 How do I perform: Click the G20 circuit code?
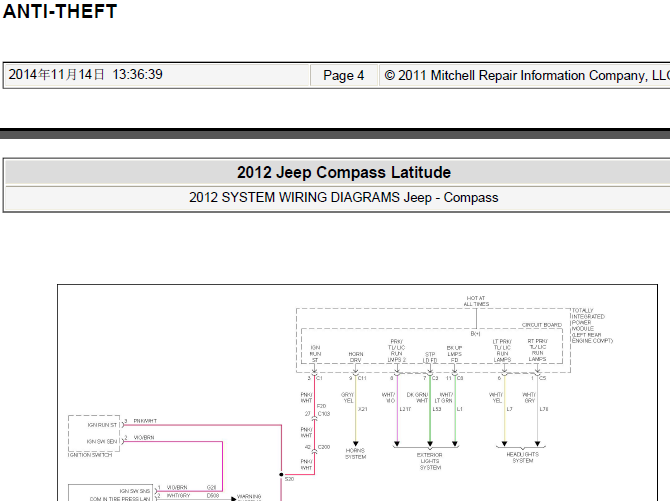(212, 487)
